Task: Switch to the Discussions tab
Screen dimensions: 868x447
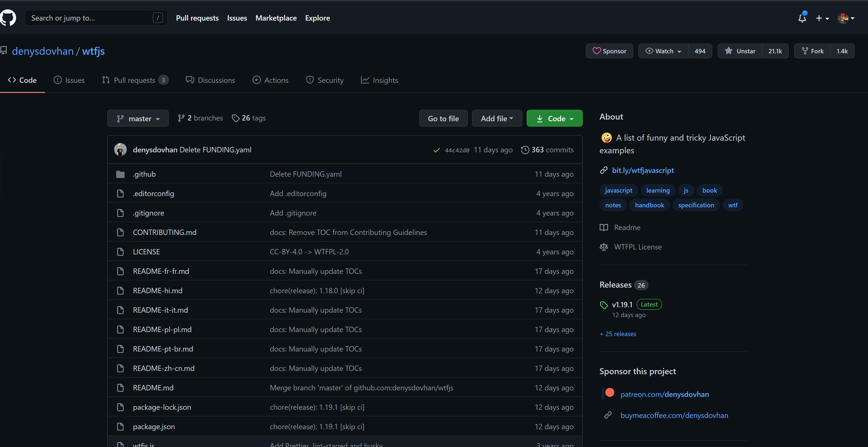Action: coord(210,80)
